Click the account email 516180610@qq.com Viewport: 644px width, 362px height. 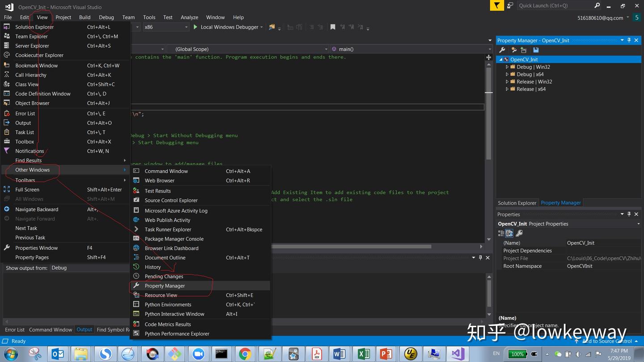click(x=600, y=18)
